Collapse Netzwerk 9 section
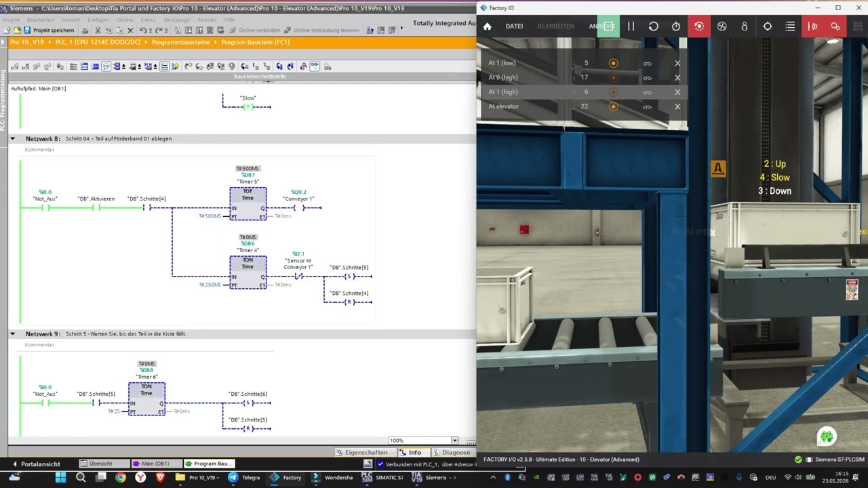Screen dimensions: 868x488 tap(12, 333)
